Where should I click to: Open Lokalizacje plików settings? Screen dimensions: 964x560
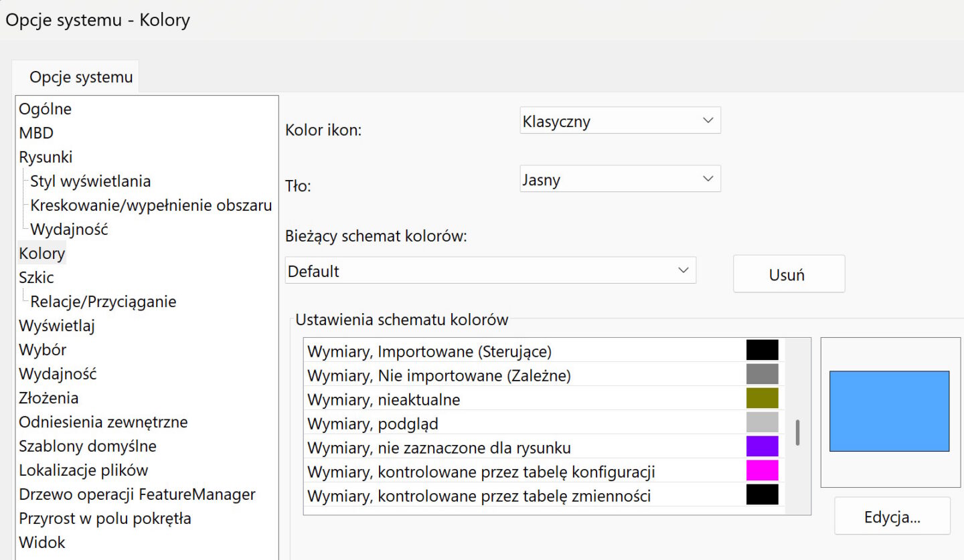click(x=83, y=470)
